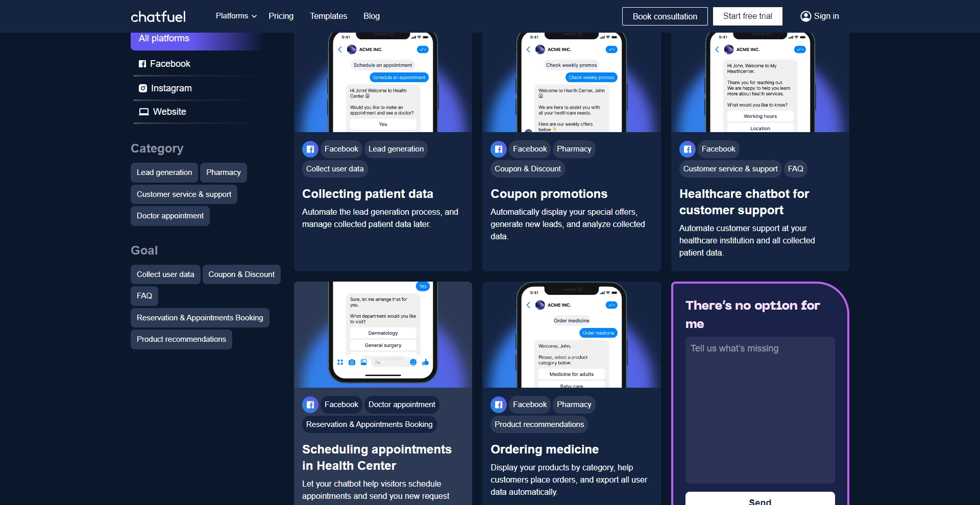Viewport: 980px width, 505px height.
Task: Click the Sign in user icon
Action: tap(805, 16)
